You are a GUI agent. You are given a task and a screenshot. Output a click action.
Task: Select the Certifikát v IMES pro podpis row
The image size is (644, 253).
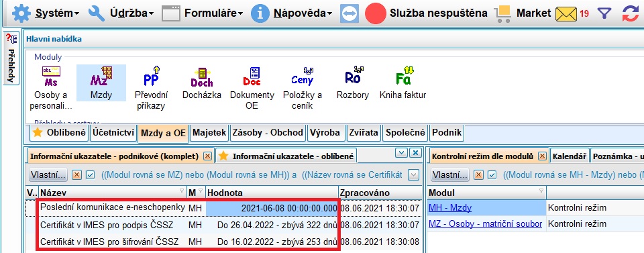[x=223, y=225]
